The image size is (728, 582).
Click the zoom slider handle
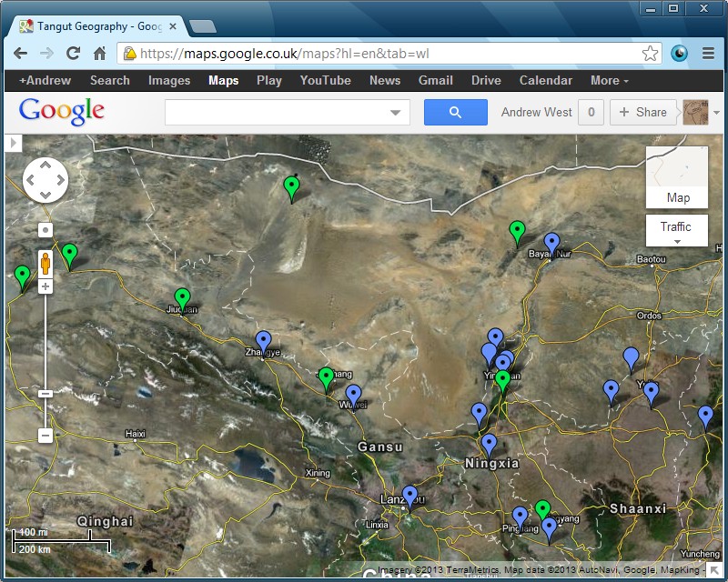coord(45,394)
